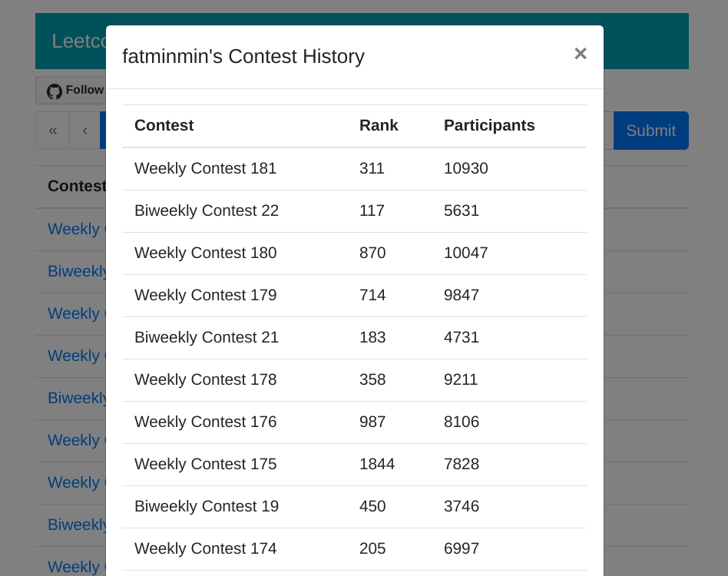Click participants value 6997
Screen dimensions: 728x576
click(461, 548)
